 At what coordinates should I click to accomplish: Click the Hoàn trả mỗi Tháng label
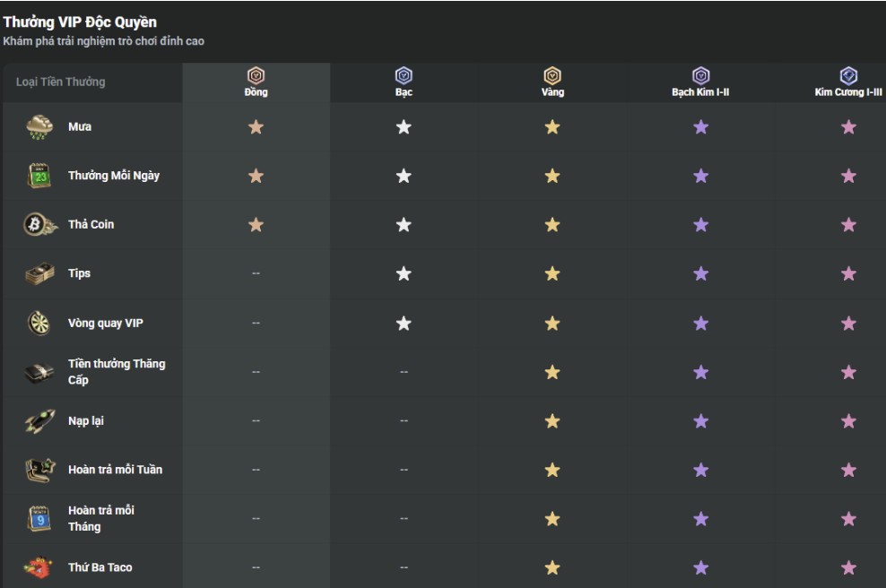pos(101,518)
